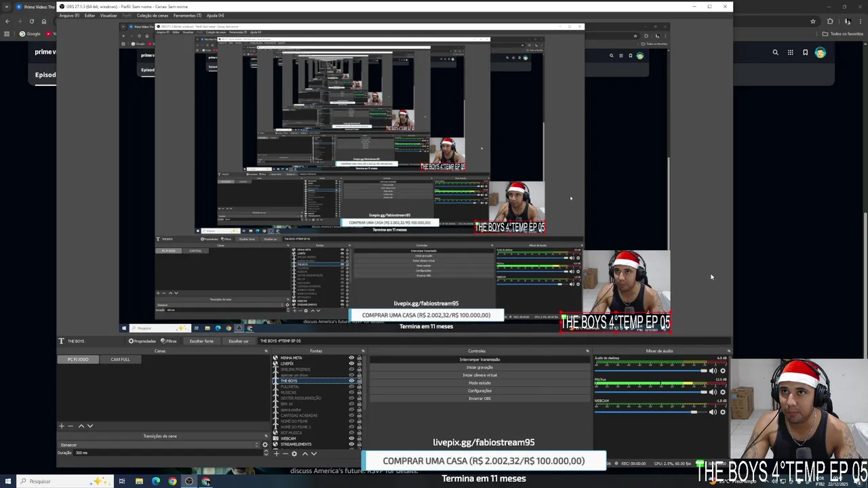Toggle visibility of MINHA META source

pyautogui.click(x=351, y=358)
